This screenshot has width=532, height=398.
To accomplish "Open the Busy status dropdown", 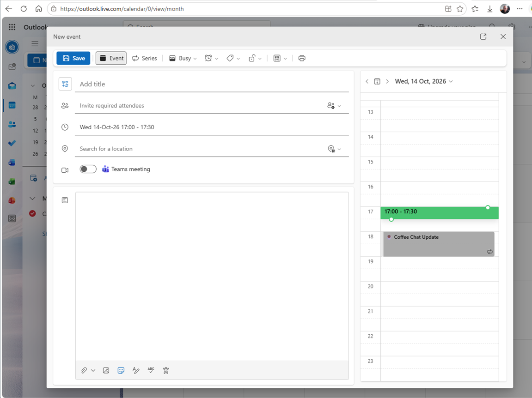I will (x=183, y=58).
